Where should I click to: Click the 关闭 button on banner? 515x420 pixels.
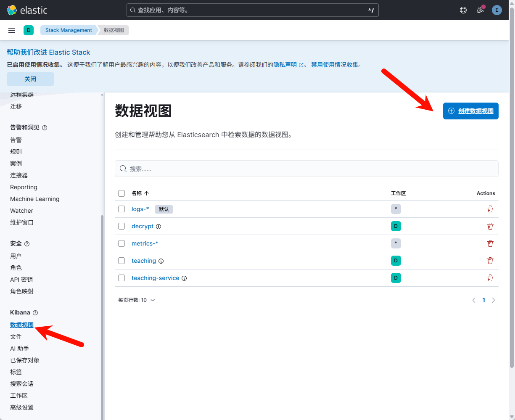point(30,79)
